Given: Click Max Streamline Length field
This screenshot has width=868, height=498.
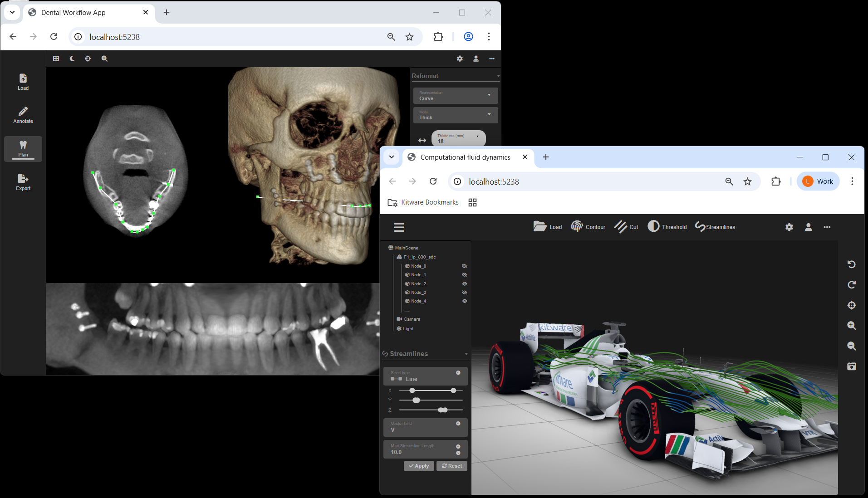Looking at the screenshot, I should coord(426,449).
